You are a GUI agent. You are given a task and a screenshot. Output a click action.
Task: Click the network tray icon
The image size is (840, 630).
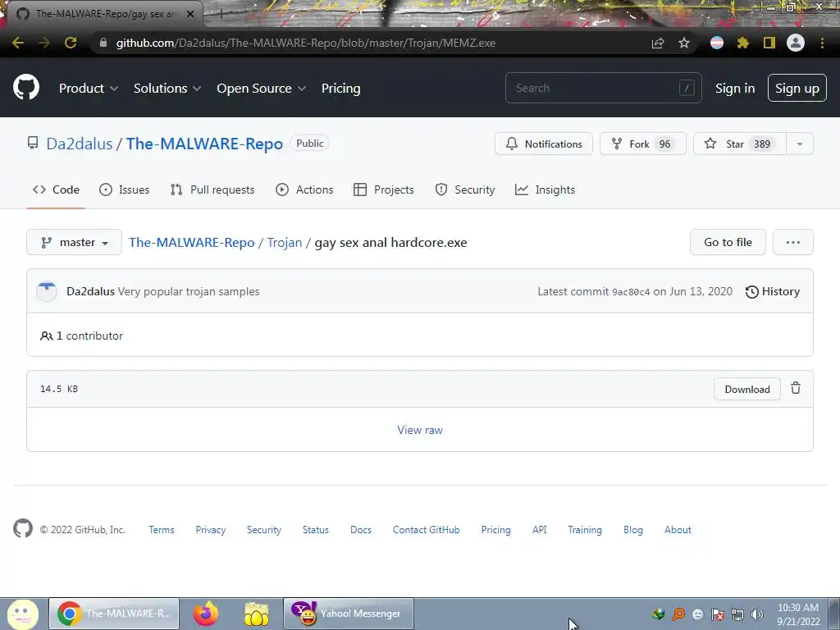[737, 614]
